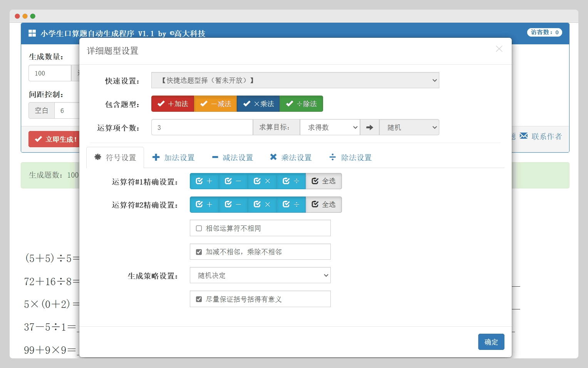The image size is (588, 368).
Task: Toggle the plus operator for 运算符#1
Action: [204, 181]
